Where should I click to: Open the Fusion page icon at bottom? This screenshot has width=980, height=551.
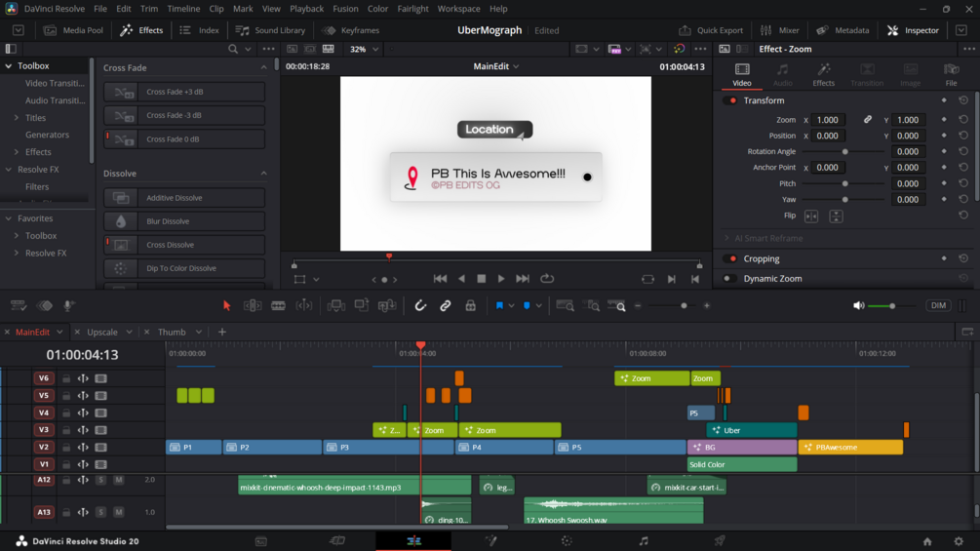(490, 541)
